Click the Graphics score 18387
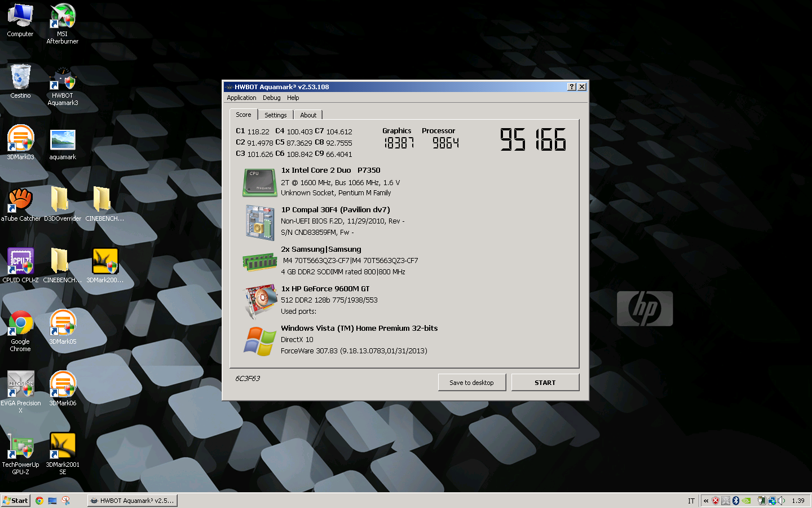Image resolution: width=812 pixels, height=508 pixels. [x=399, y=143]
